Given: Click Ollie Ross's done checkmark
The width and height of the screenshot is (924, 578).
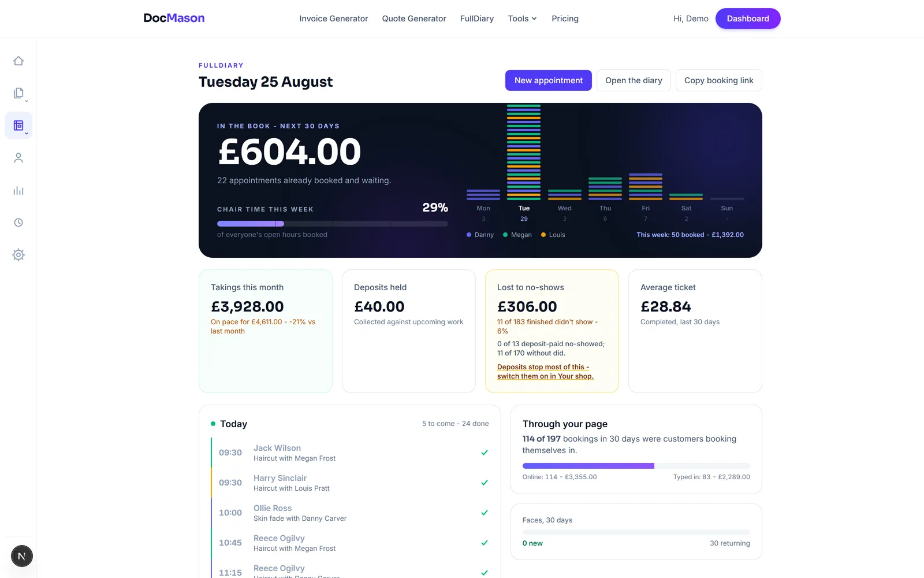Looking at the screenshot, I should (x=485, y=513).
